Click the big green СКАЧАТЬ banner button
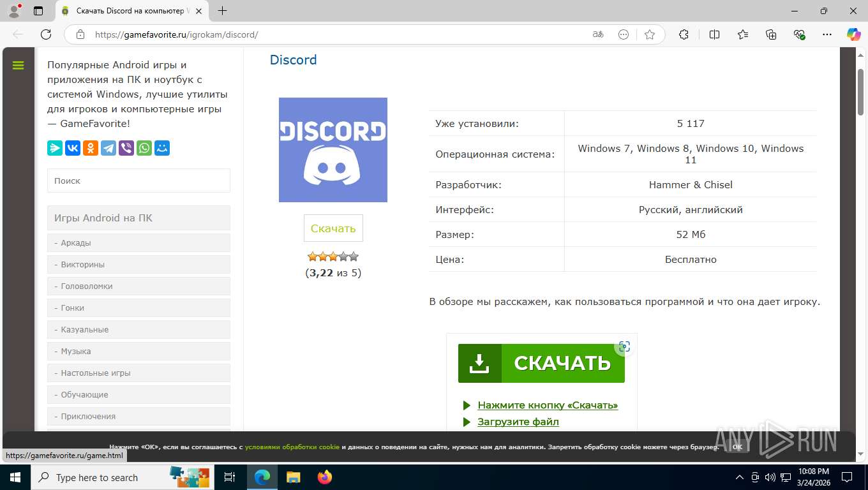Image resolution: width=868 pixels, height=490 pixels. click(x=541, y=363)
